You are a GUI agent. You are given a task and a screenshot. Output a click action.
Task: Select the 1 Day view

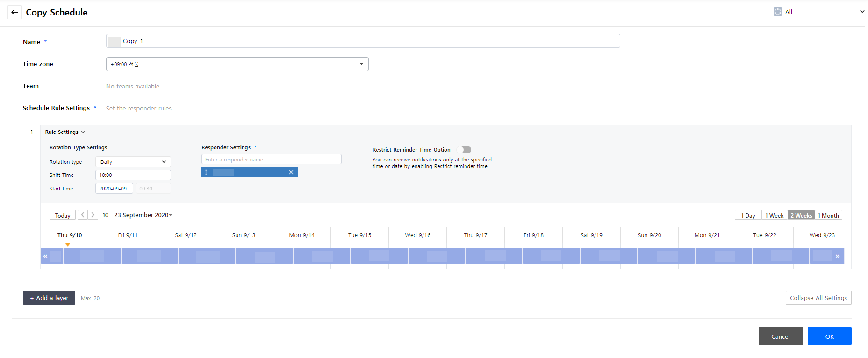coord(748,215)
